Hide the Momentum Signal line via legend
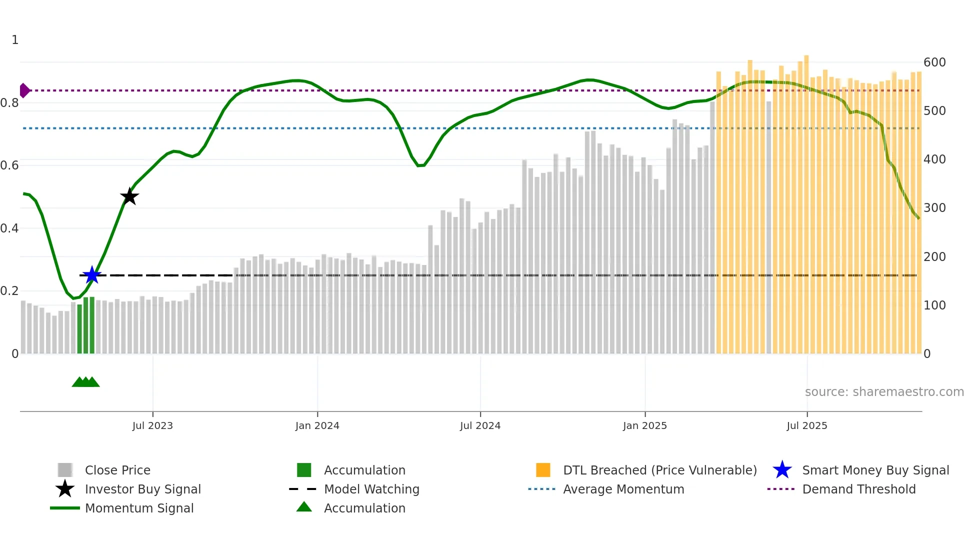Screen dimensions: 980x551 [x=139, y=508]
